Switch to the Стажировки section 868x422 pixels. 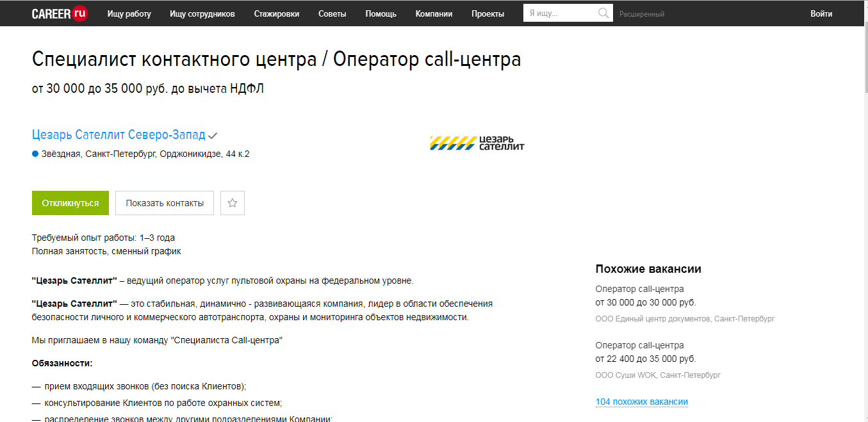point(276,13)
